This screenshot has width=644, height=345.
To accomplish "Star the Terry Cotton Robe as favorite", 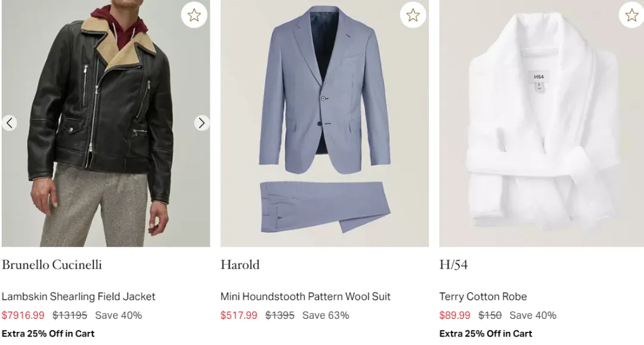I will click(x=631, y=15).
